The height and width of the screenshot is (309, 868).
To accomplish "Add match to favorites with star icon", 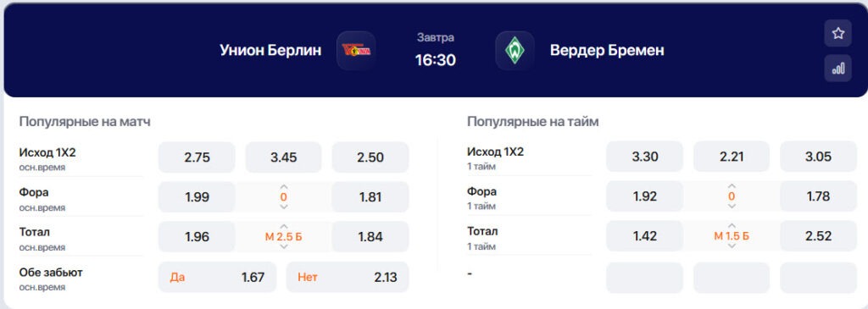I will (837, 33).
